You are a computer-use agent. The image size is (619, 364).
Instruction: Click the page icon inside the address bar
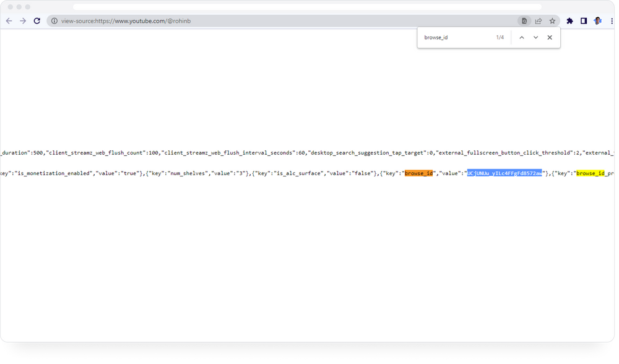click(524, 21)
